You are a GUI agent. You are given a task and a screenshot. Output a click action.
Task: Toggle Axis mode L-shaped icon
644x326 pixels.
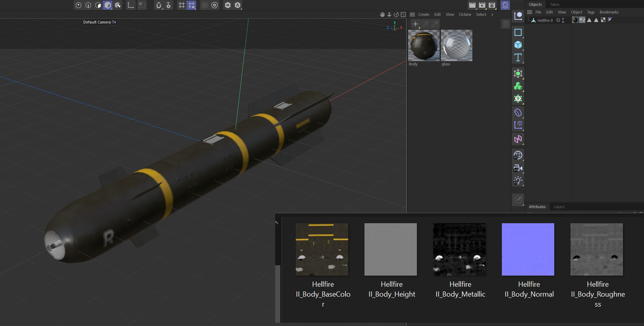pos(130,5)
